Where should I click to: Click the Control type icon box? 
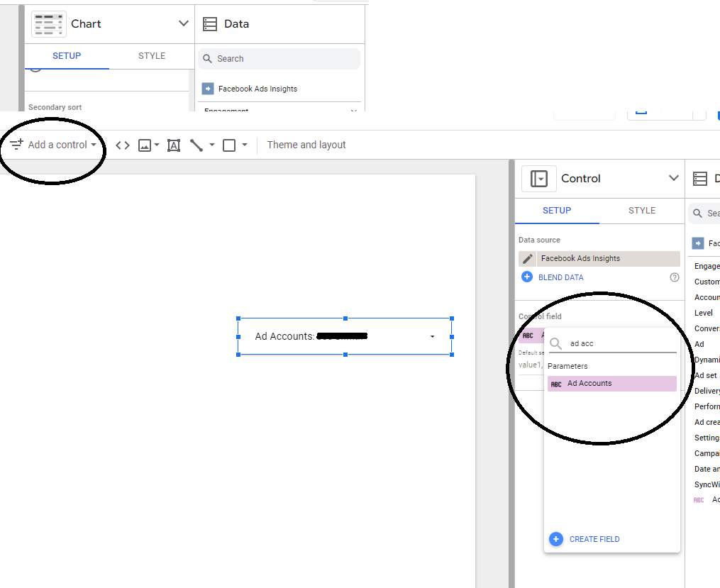(x=538, y=179)
